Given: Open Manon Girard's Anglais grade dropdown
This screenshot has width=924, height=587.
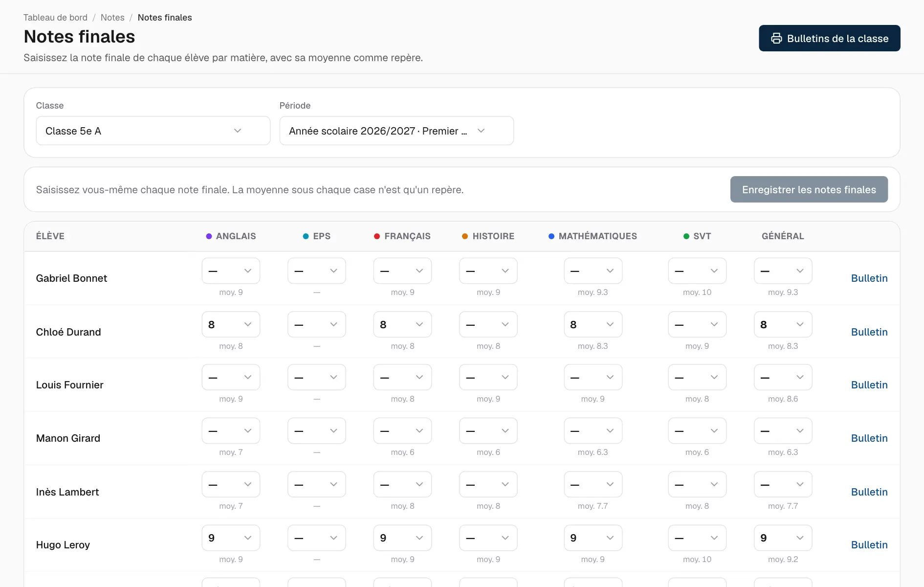Looking at the screenshot, I should (x=231, y=430).
